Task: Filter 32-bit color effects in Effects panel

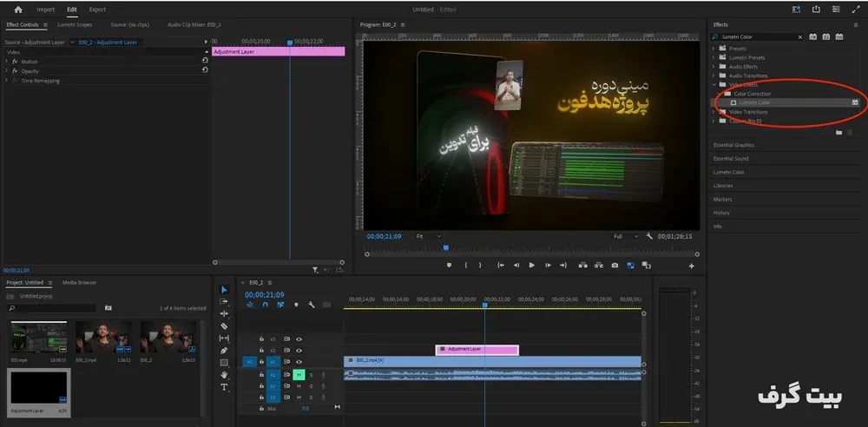Action: [x=826, y=36]
